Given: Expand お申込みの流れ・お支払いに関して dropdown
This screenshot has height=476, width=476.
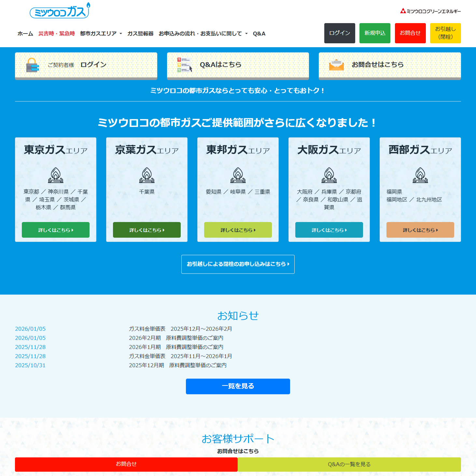Looking at the screenshot, I should tap(203, 34).
